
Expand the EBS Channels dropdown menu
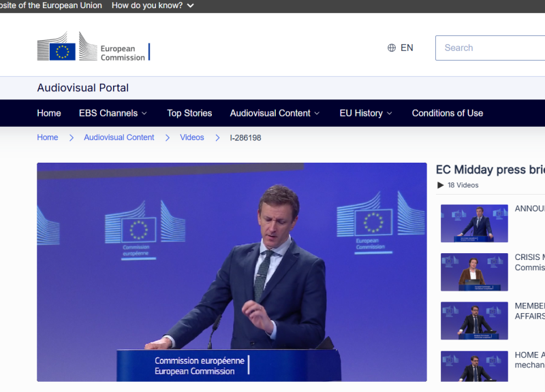coord(113,113)
